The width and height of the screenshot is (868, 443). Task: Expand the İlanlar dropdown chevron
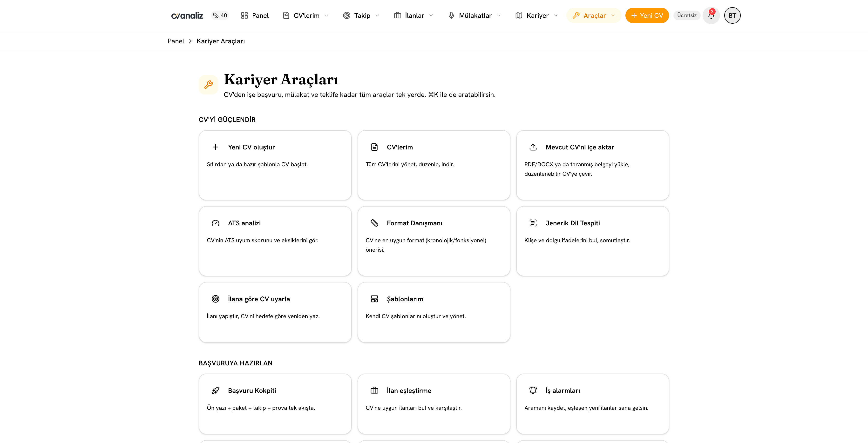[431, 15]
